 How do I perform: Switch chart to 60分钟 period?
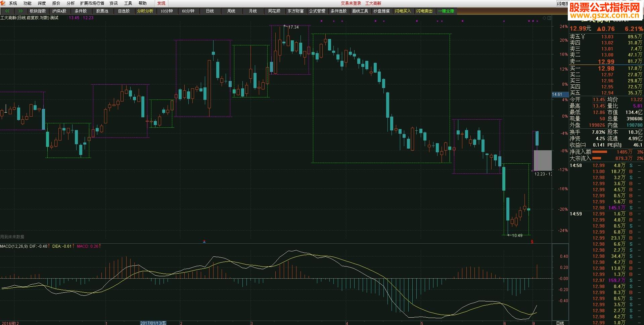[x=188, y=11]
